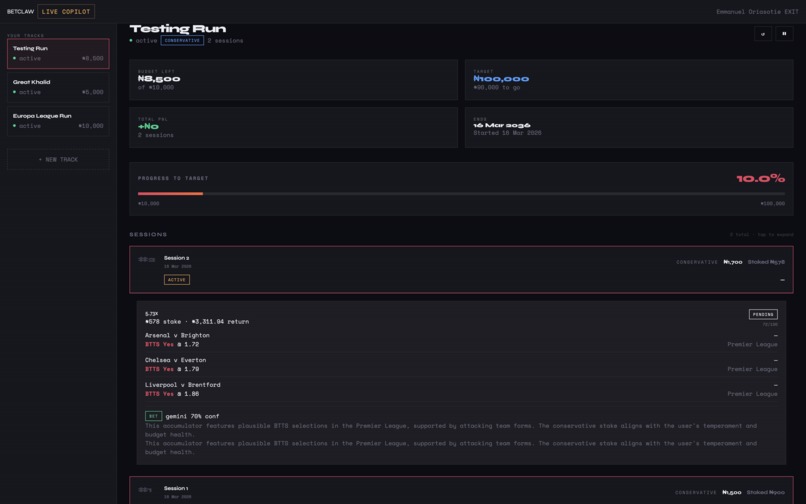This screenshot has width=806, height=504.
Task: Click the Budget Left ₦8,500 card
Action: 294,80
